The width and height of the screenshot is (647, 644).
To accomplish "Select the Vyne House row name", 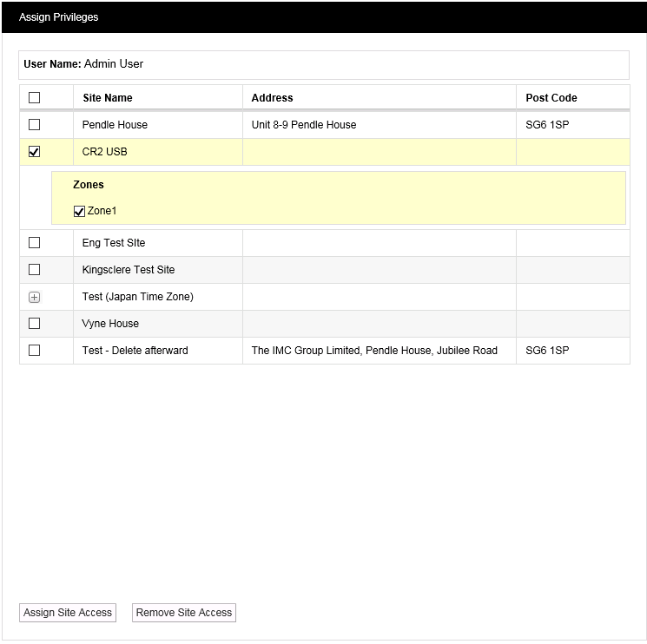I will coord(110,324).
